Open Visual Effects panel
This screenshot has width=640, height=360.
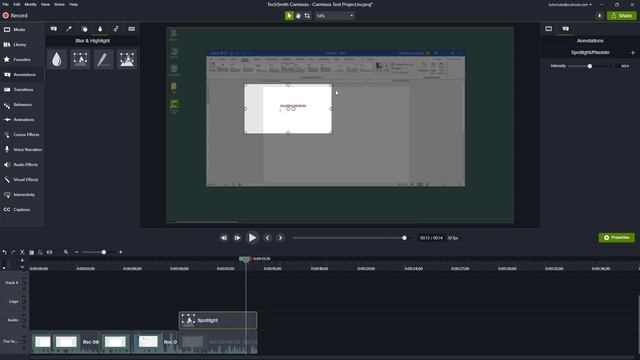pos(20,180)
